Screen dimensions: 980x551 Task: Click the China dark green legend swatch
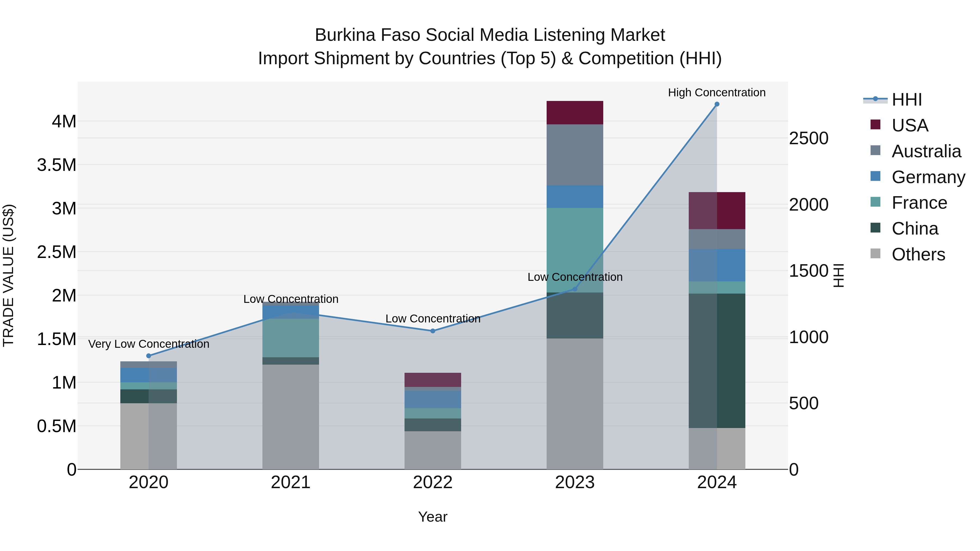[875, 228]
